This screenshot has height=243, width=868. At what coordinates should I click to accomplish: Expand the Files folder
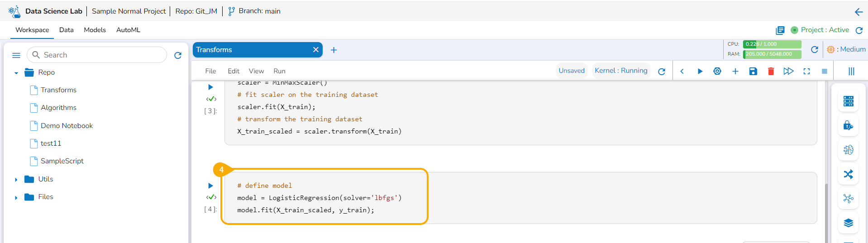(x=16, y=197)
